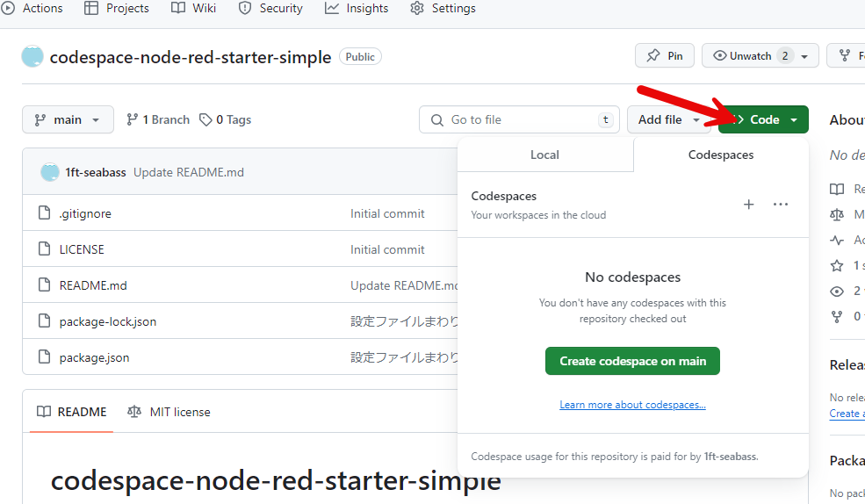Pin this repository with the Pin button
Viewport: 865px width, 504px height.
pyautogui.click(x=665, y=56)
